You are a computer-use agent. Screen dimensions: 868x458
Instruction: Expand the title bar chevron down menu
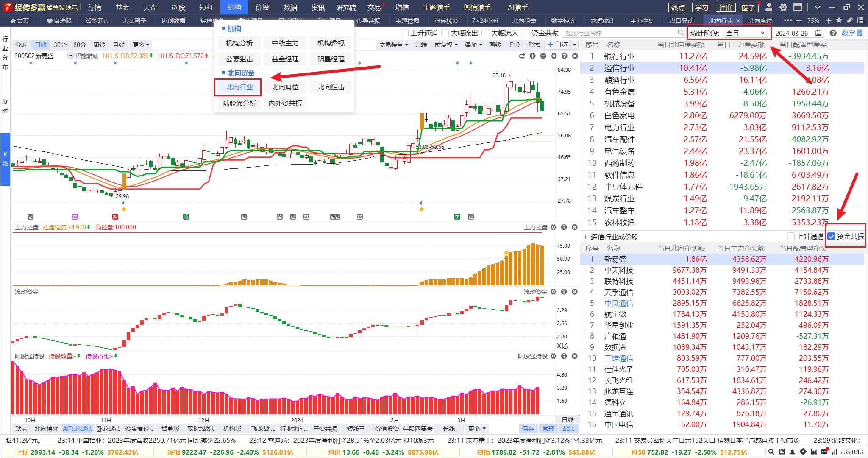click(818, 7)
